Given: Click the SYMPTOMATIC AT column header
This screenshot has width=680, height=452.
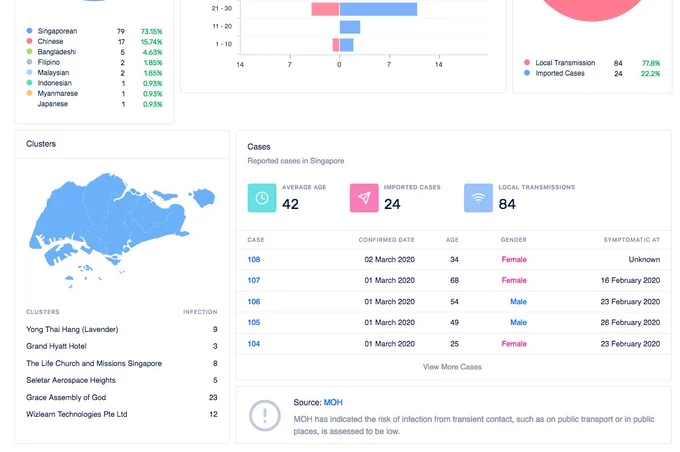Looking at the screenshot, I should (x=632, y=240).
